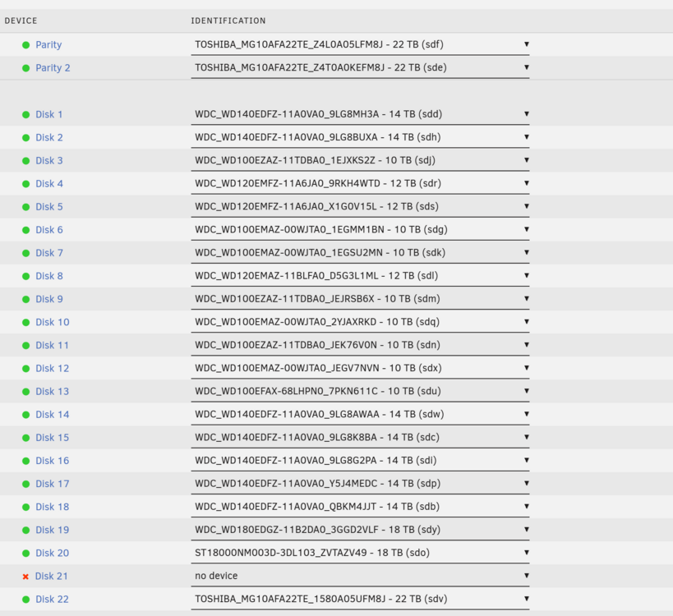This screenshot has height=616, width=673.
Task: Expand the Disk 21 'no device' dropdown
Action: [x=360, y=576]
